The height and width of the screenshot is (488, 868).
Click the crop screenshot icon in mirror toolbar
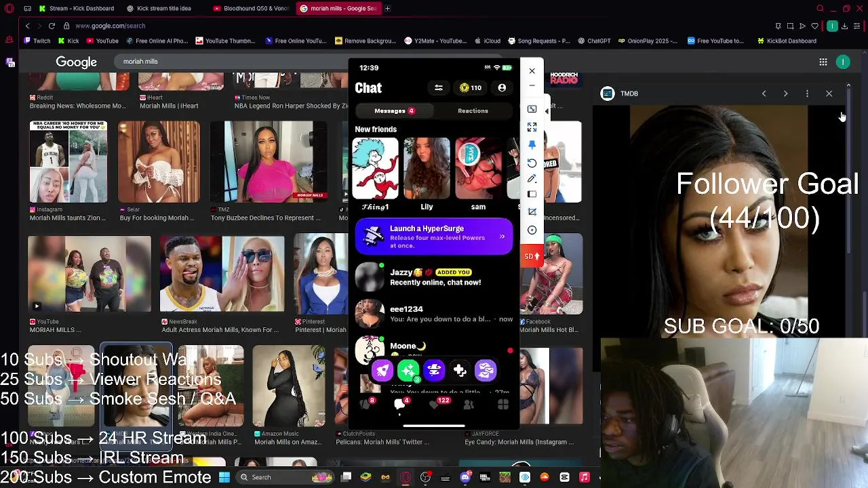(x=532, y=211)
